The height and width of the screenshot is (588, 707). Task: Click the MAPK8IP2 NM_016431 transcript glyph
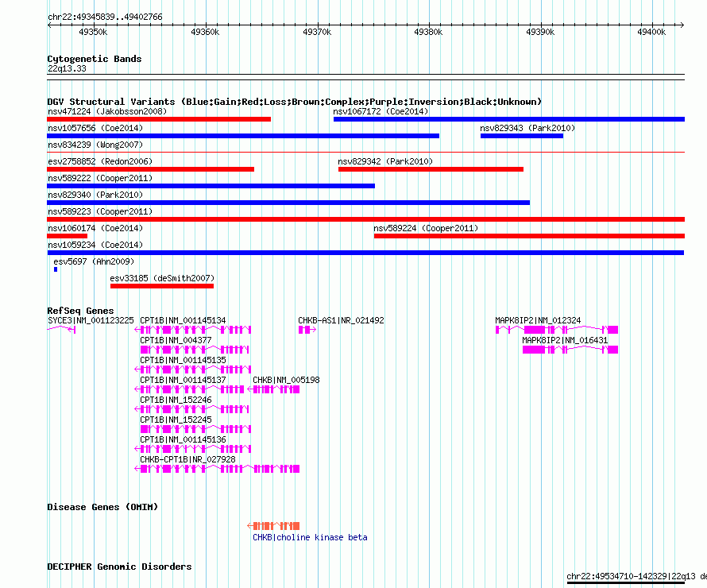570,350
